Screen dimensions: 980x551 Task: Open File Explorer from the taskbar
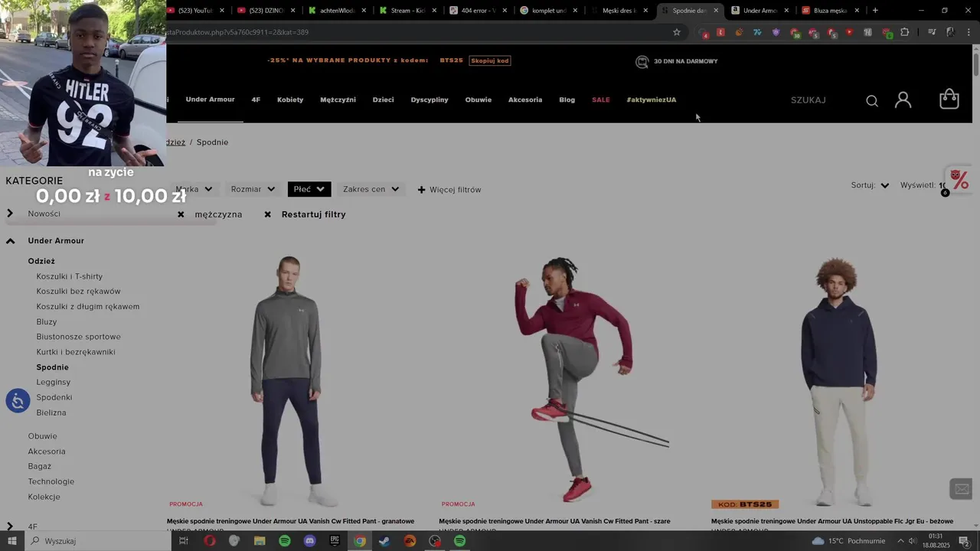coord(260,541)
